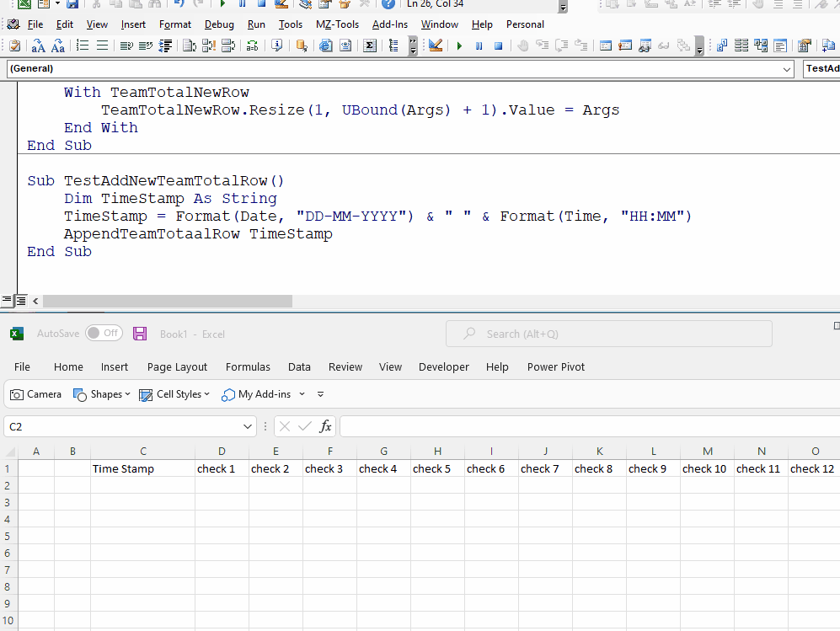Expand the MZ-Tools toolbar overflow options
This screenshot has width=840, height=631.
pos(413,46)
